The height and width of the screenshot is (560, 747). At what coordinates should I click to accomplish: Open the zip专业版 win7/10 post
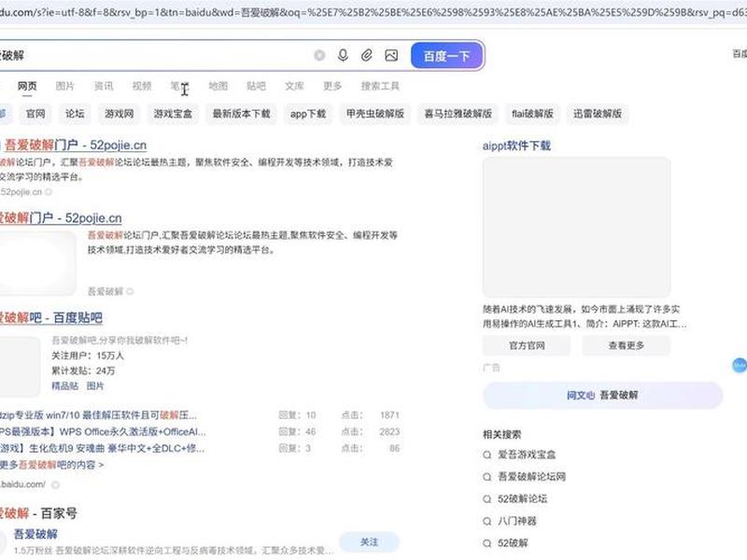point(98,415)
